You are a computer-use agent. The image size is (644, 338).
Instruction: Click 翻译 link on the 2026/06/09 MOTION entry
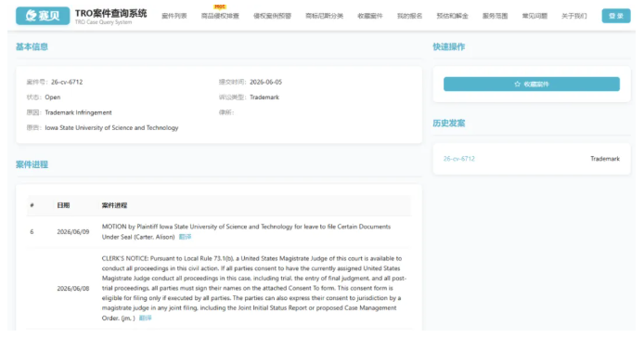[x=185, y=237]
